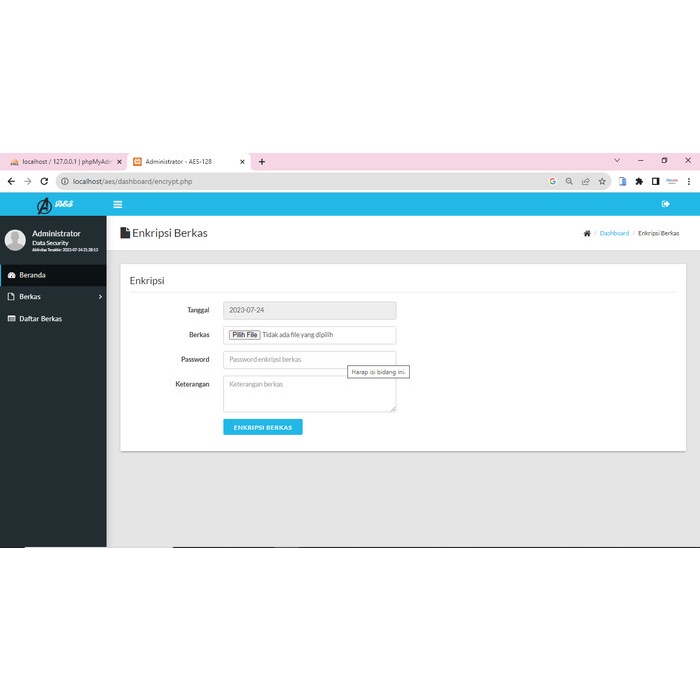This screenshot has height=700, width=700.
Task: Open a new browser tab
Action: [x=262, y=162]
